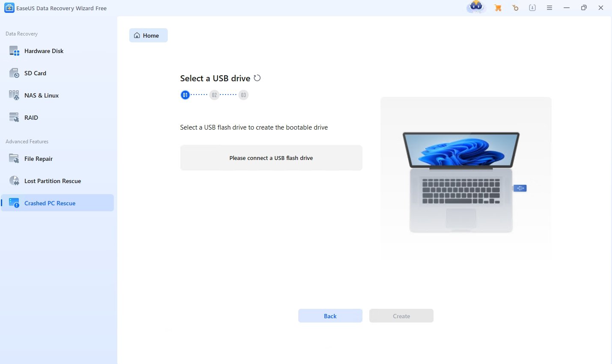This screenshot has height=364, width=612.
Task: Open the shopping cart upgrade icon
Action: tap(498, 8)
